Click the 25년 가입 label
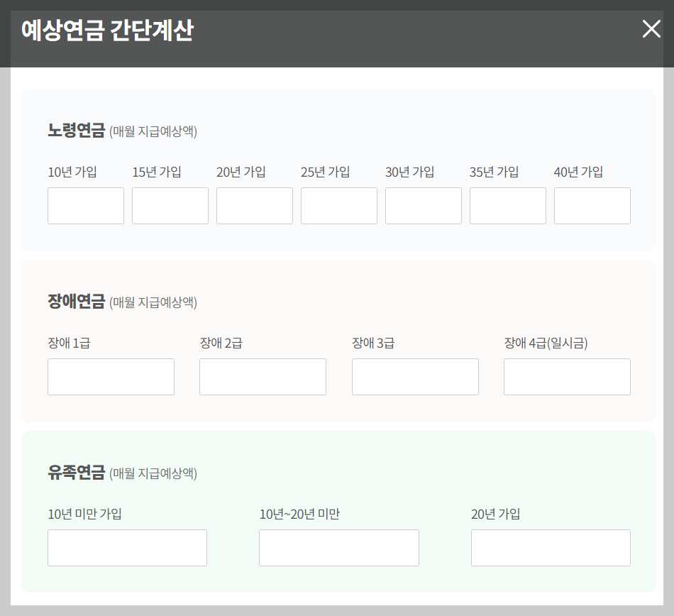The width and height of the screenshot is (674, 616). (326, 172)
